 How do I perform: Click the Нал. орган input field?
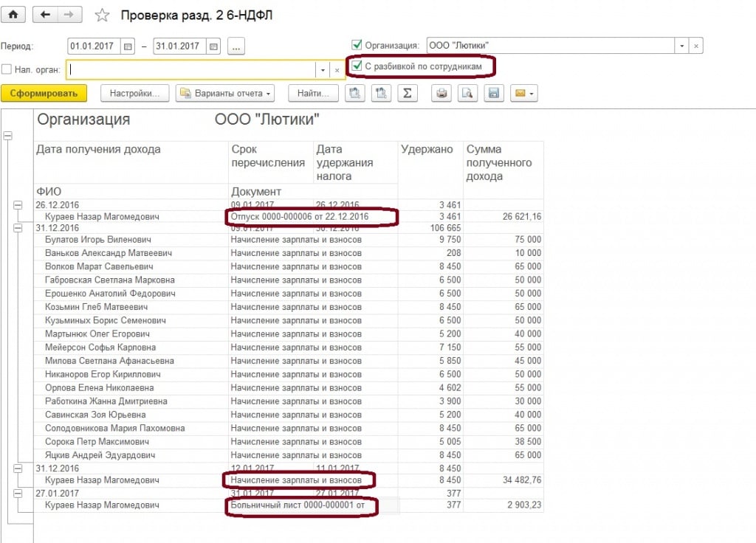click(191, 69)
